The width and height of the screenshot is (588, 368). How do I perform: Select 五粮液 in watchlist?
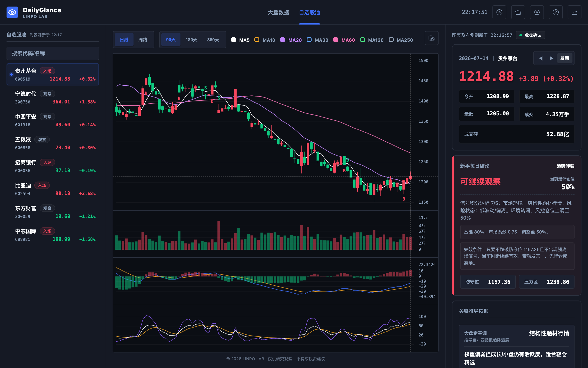[x=53, y=143]
